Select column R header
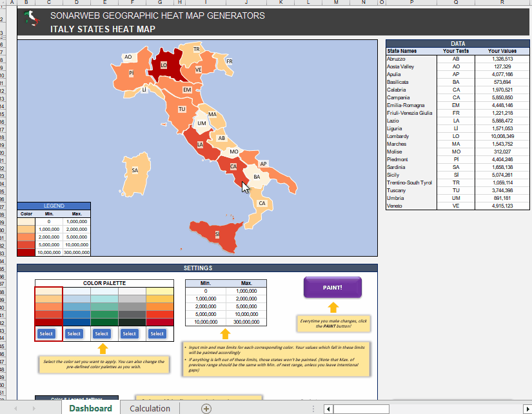 click(502, 3)
